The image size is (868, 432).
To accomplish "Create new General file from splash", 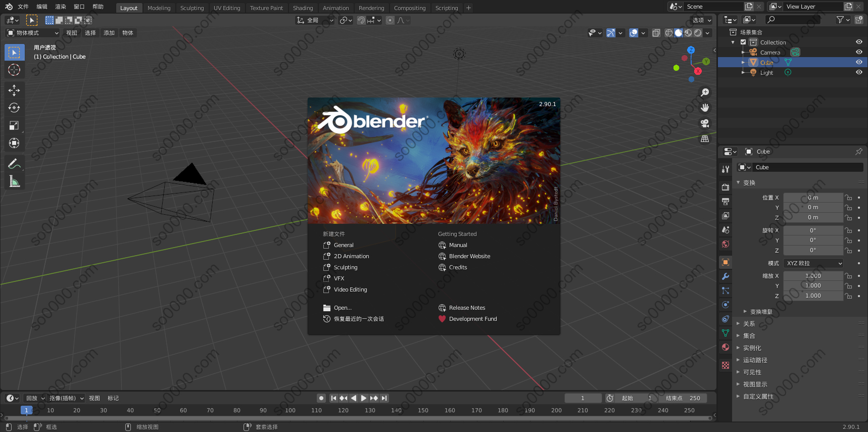I will click(x=344, y=245).
